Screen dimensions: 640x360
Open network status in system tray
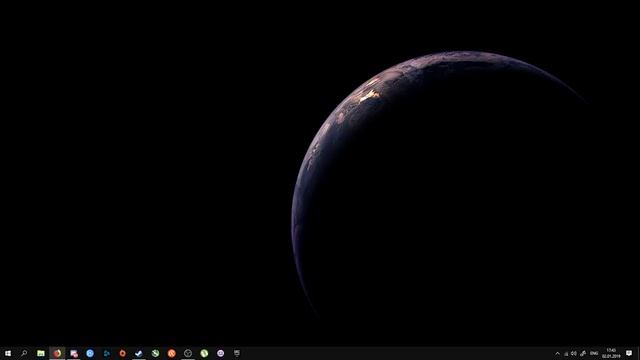pyautogui.click(x=566, y=353)
